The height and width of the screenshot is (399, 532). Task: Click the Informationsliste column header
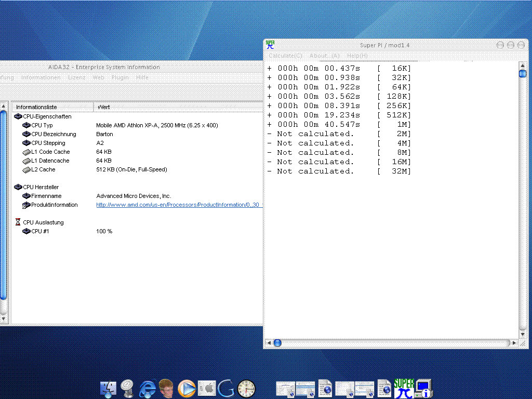click(x=52, y=107)
